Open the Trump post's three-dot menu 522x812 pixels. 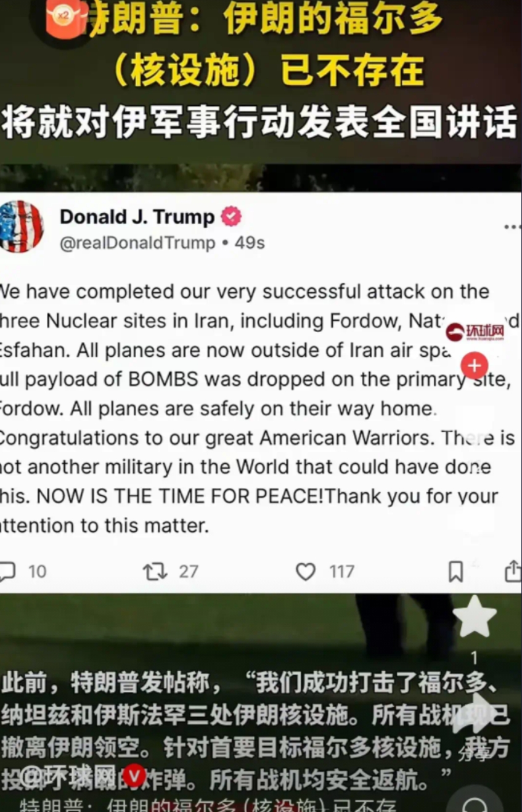pos(512,227)
